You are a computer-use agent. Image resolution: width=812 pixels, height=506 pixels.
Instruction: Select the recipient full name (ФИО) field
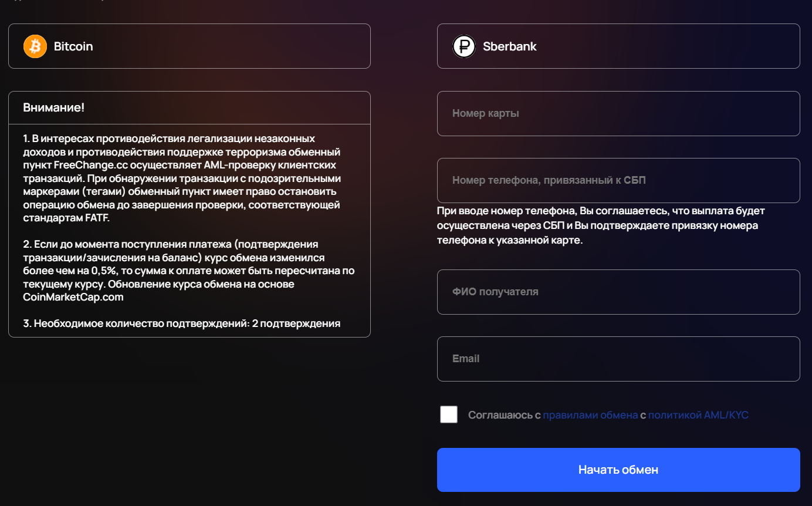(x=618, y=292)
